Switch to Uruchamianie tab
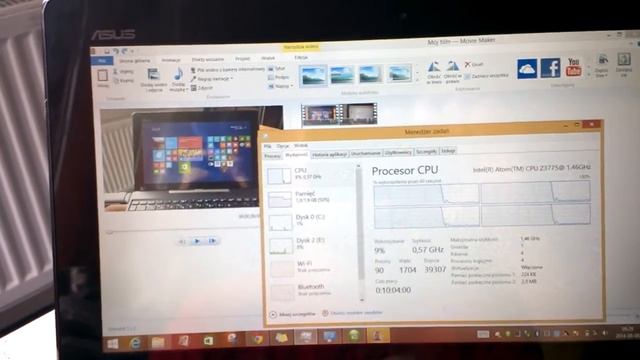Image resolution: width=640 pixels, height=360 pixels. pyautogui.click(x=366, y=153)
